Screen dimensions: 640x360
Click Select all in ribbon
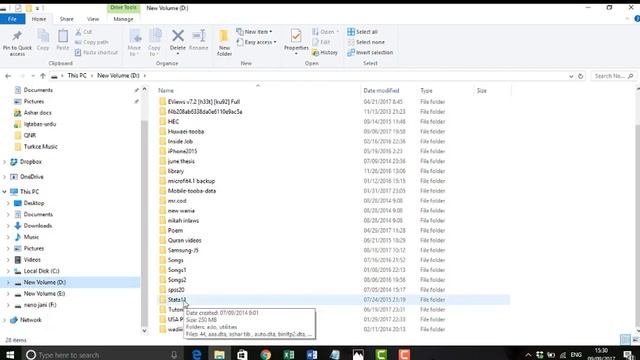point(362,32)
